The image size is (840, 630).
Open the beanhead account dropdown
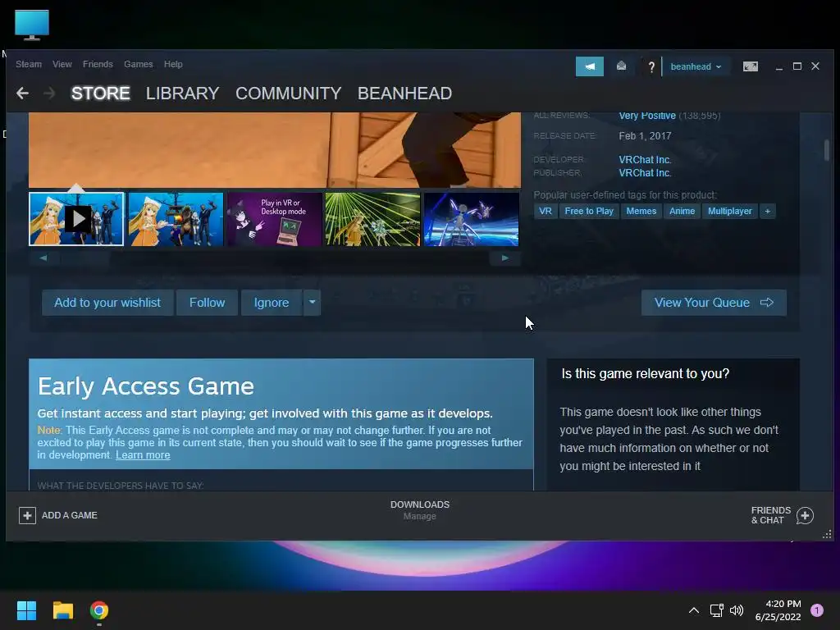click(696, 66)
